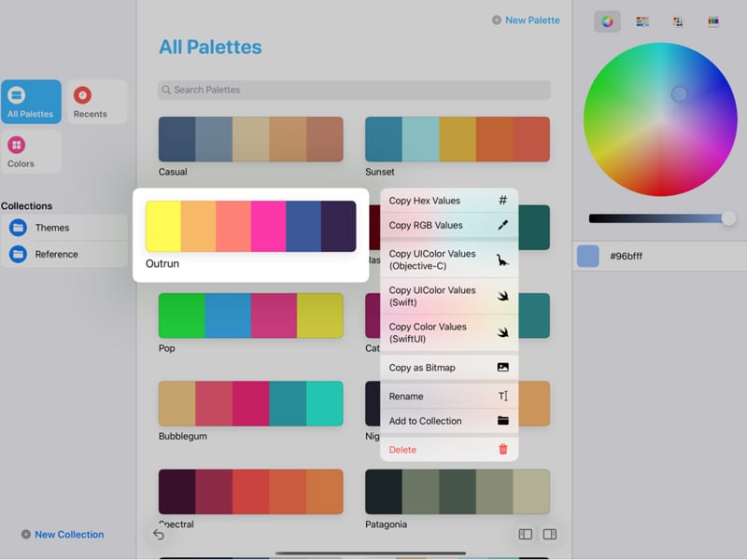Focus the Search Palettes field
Screen dimensions: 747x560
pos(354,90)
